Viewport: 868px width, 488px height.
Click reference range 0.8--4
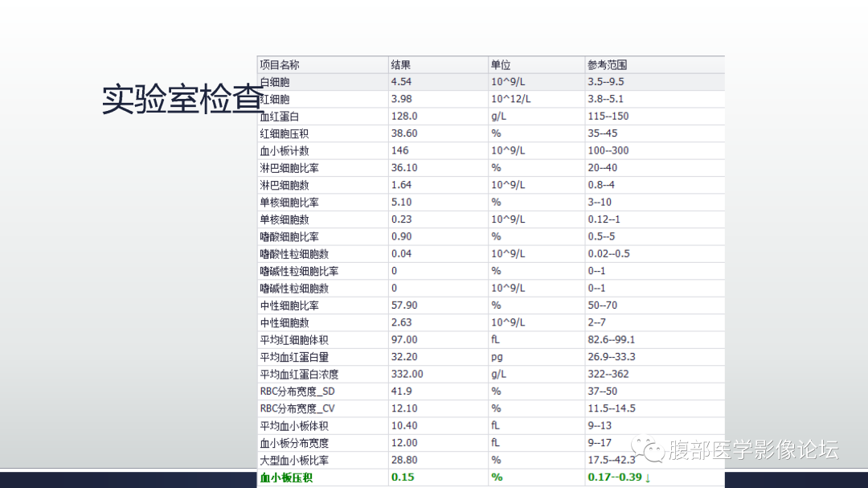(x=601, y=185)
